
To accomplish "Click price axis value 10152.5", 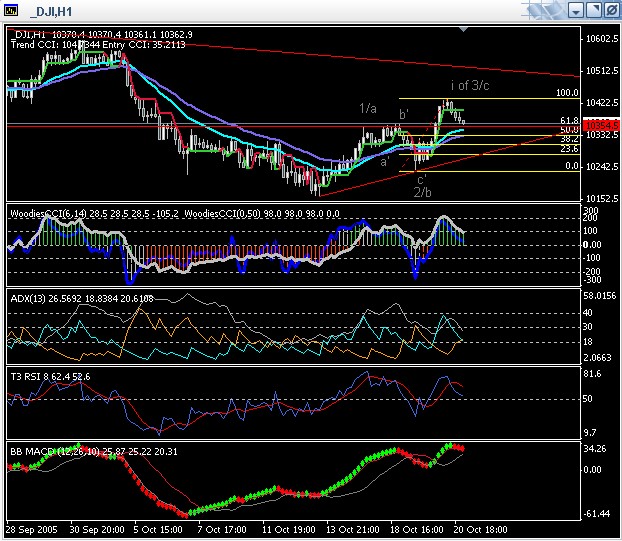I will point(602,198).
